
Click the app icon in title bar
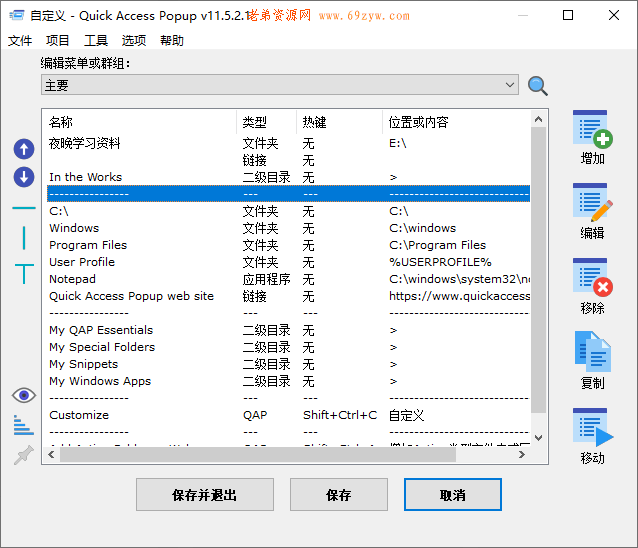coord(17,15)
